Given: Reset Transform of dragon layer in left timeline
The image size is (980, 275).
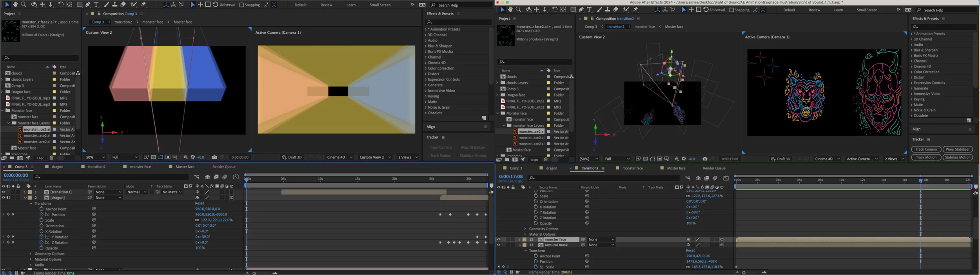Looking at the screenshot, I should click(199, 203).
